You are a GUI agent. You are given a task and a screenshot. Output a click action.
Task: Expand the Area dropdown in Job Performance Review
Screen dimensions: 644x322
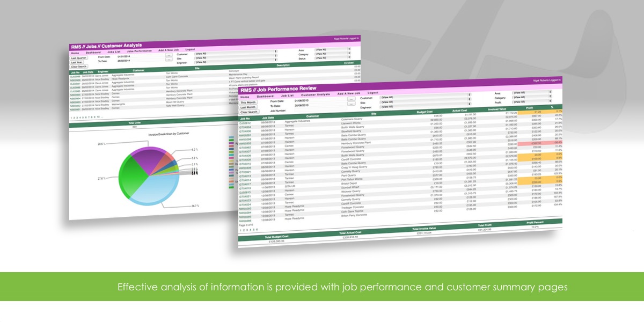coord(531,93)
